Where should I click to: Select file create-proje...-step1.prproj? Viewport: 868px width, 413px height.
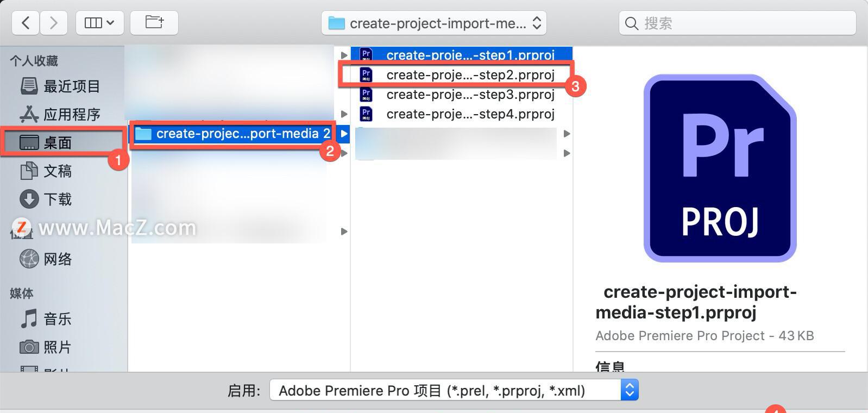[461, 54]
